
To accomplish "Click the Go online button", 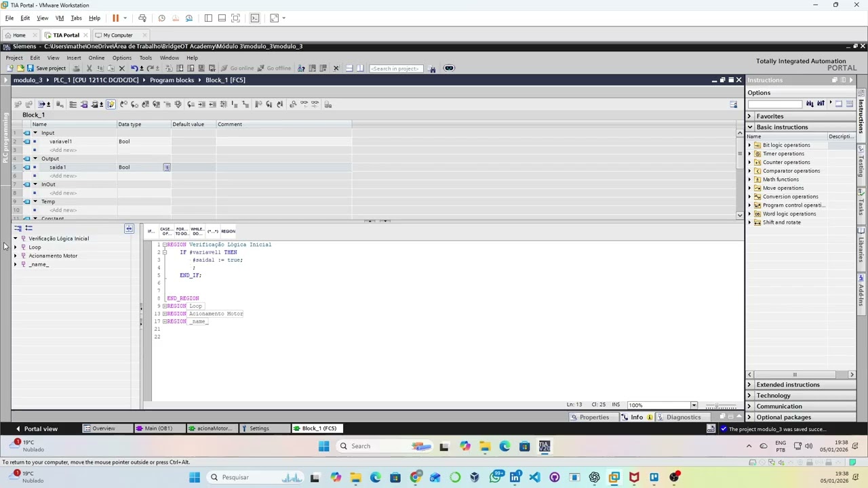I will point(237,68).
